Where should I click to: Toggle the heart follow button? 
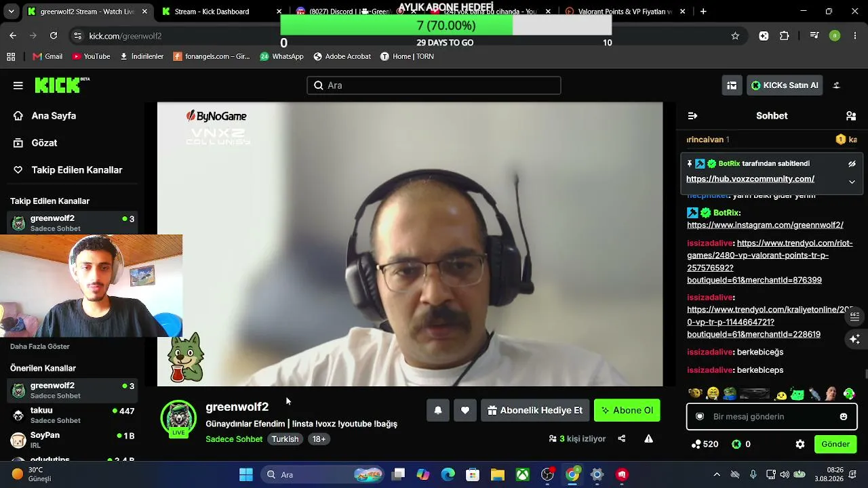click(465, 410)
